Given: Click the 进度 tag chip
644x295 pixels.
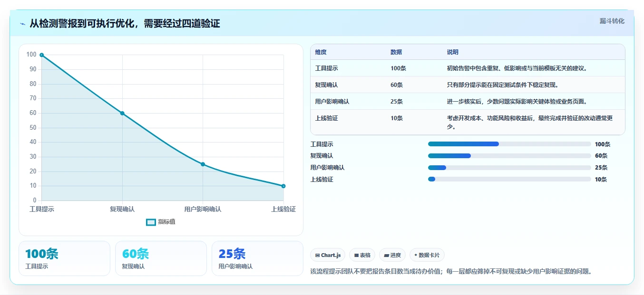Looking at the screenshot, I should 392,255.
